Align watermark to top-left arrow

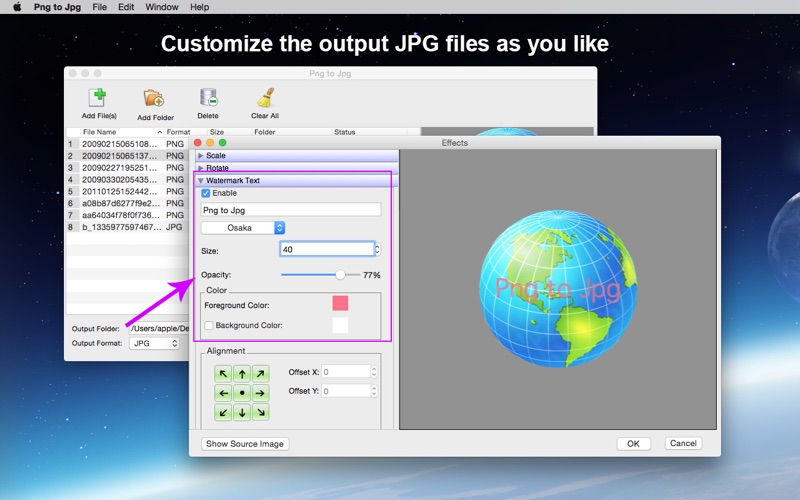click(223, 374)
